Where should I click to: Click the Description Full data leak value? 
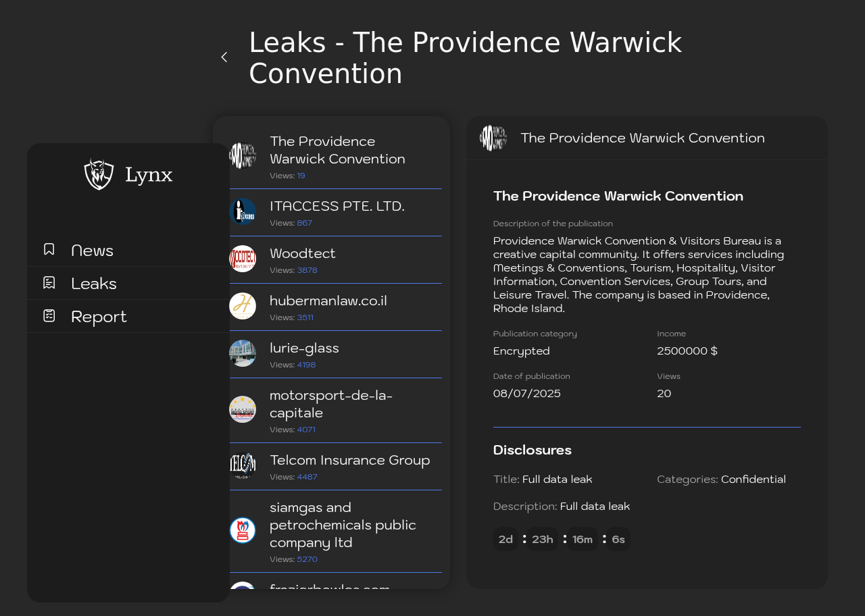click(x=595, y=507)
